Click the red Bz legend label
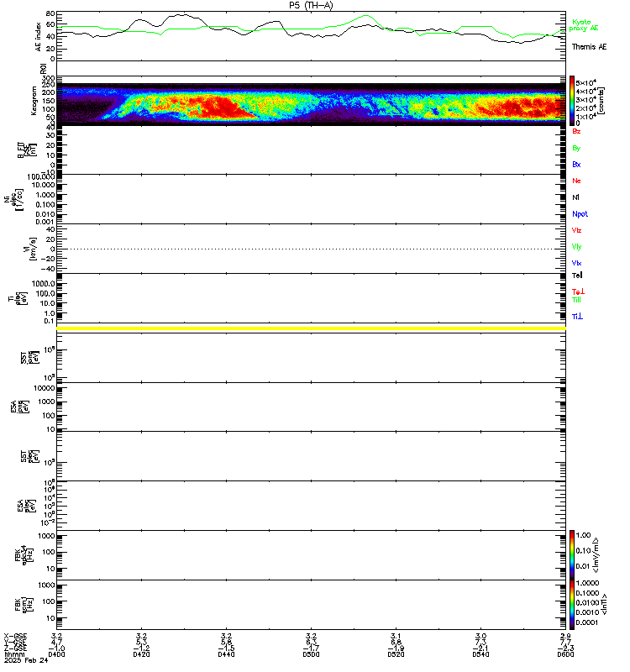 (576, 131)
